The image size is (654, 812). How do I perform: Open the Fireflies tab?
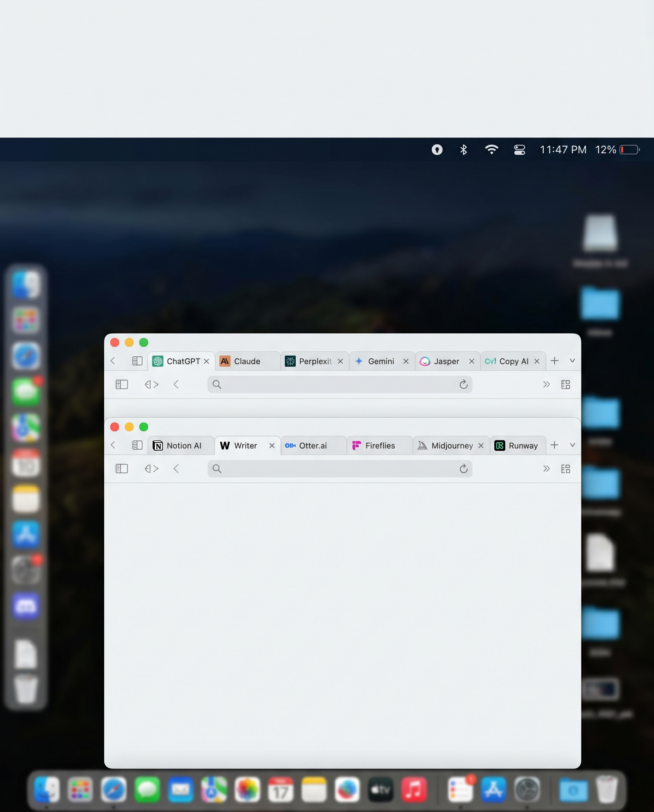coord(380,445)
